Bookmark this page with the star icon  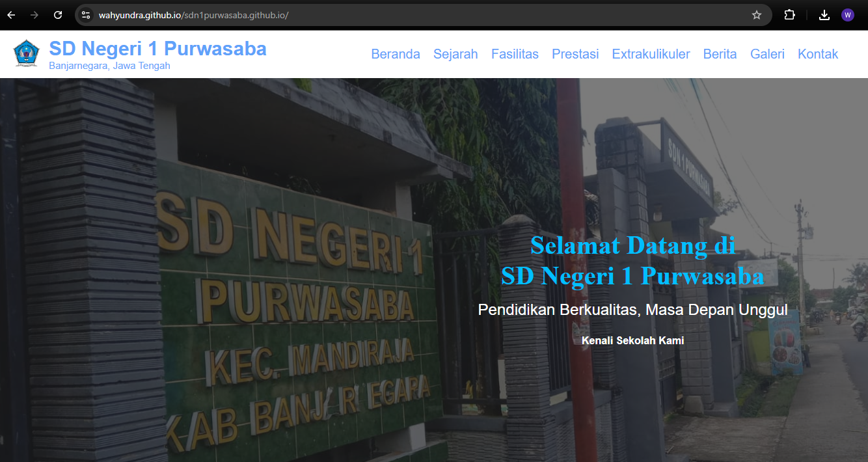point(757,15)
